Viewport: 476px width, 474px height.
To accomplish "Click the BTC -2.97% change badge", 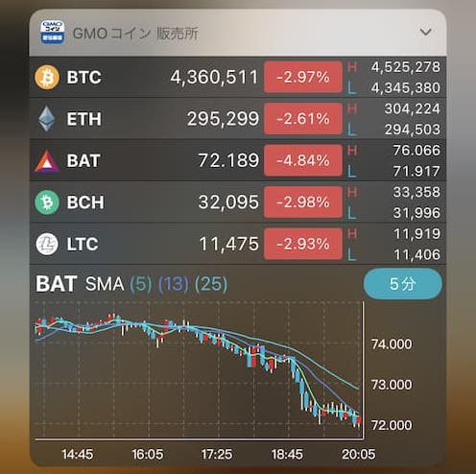I will 303,77.
